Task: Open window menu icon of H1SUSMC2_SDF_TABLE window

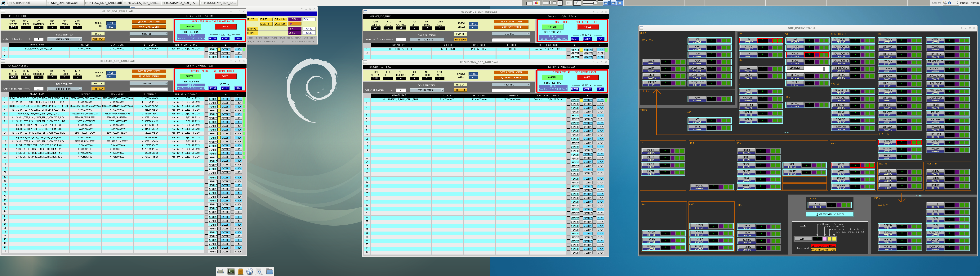Action: point(365,12)
